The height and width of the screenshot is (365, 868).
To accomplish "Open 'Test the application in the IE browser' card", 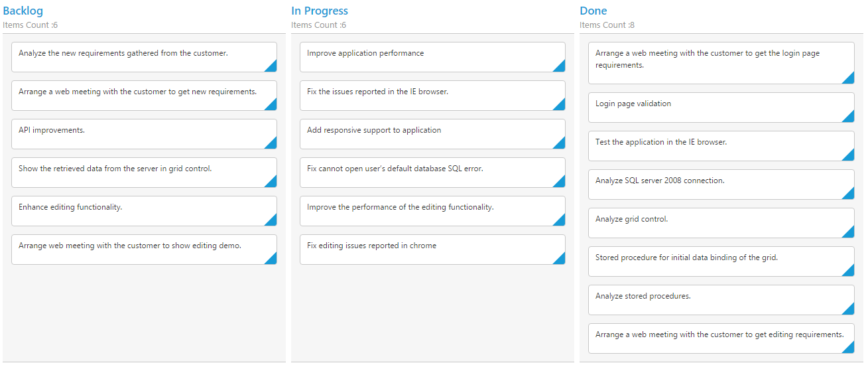I will point(661,142).
